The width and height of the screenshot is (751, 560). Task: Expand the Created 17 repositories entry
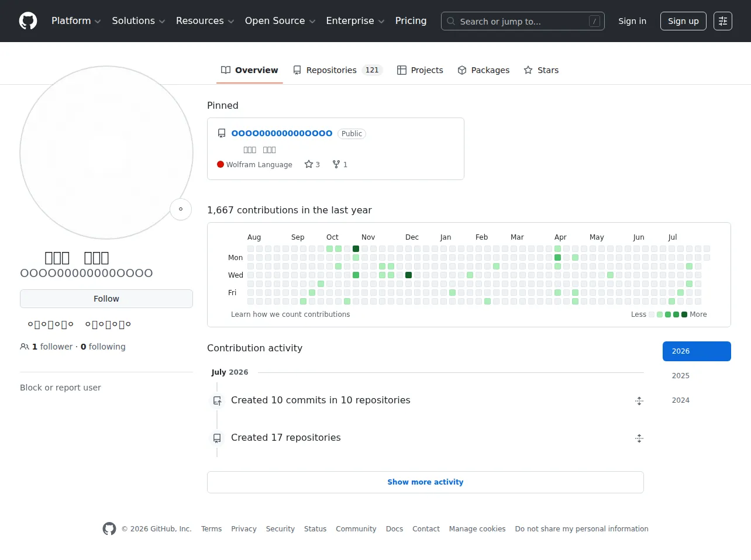tap(639, 438)
